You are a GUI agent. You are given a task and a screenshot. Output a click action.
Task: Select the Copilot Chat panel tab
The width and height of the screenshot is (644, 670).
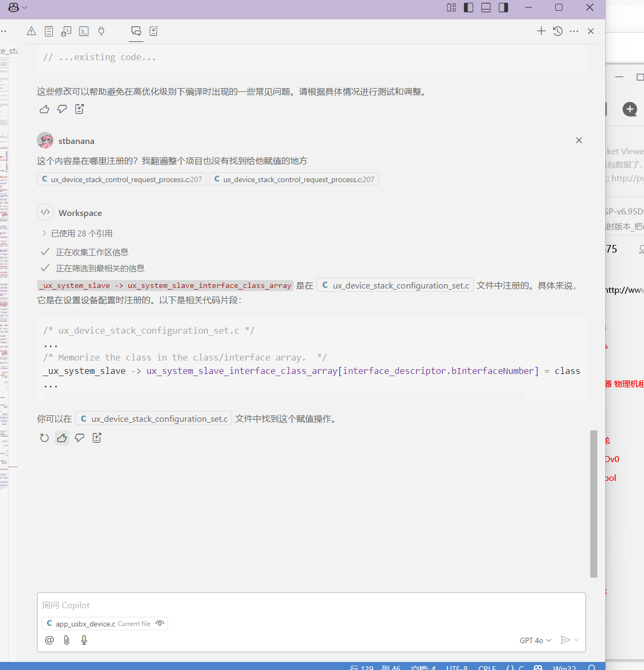point(136,31)
